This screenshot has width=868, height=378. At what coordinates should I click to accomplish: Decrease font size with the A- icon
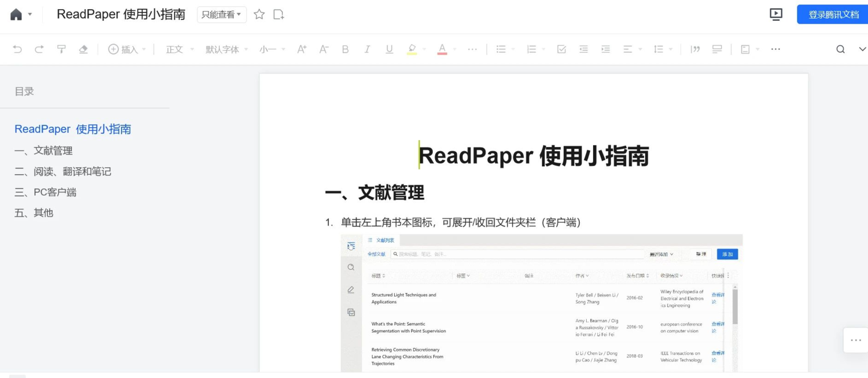tap(324, 49)
